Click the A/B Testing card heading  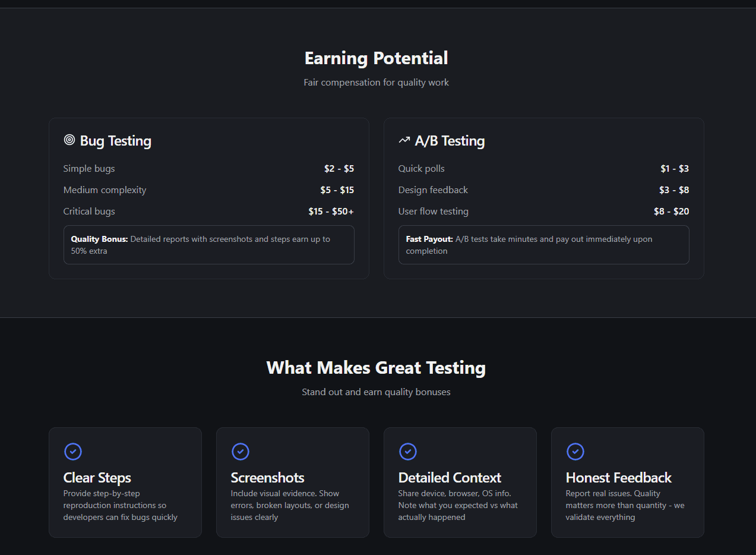click(x=450, y=141)
